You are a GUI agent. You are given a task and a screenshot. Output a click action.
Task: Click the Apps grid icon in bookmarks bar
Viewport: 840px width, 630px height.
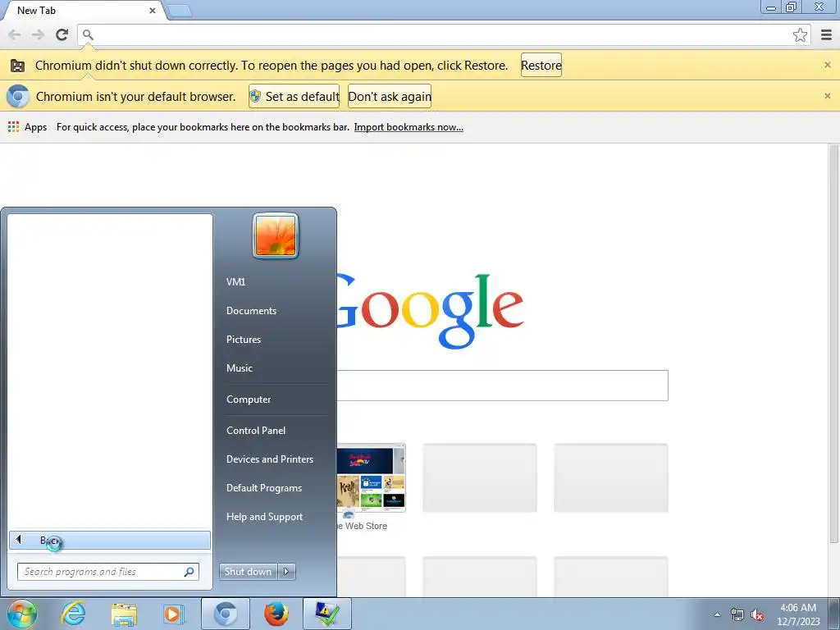13,127
